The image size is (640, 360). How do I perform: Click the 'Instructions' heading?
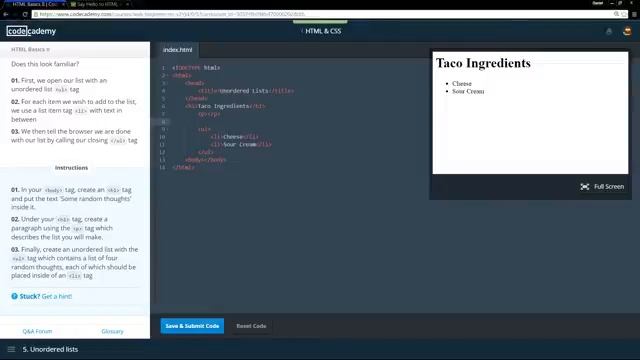click(x=71, y=168)
